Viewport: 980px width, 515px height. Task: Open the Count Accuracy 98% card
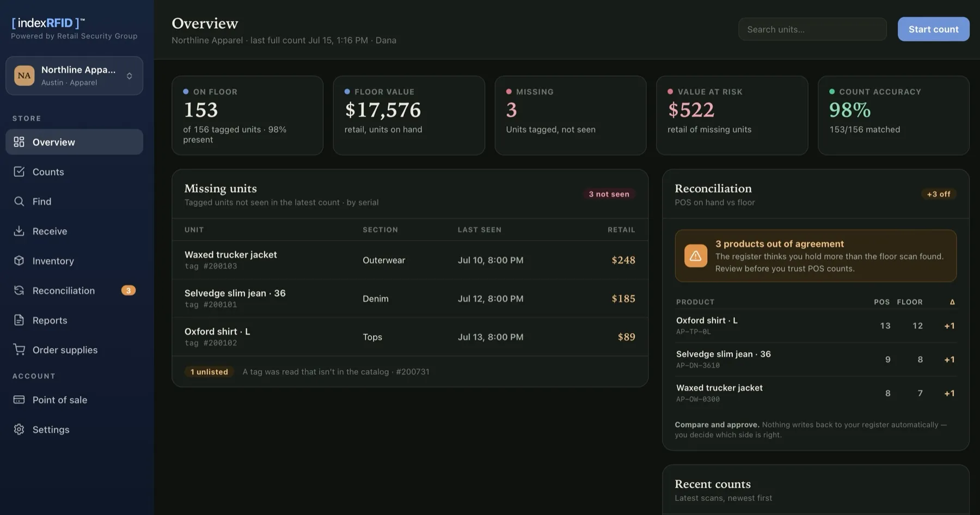893,115
